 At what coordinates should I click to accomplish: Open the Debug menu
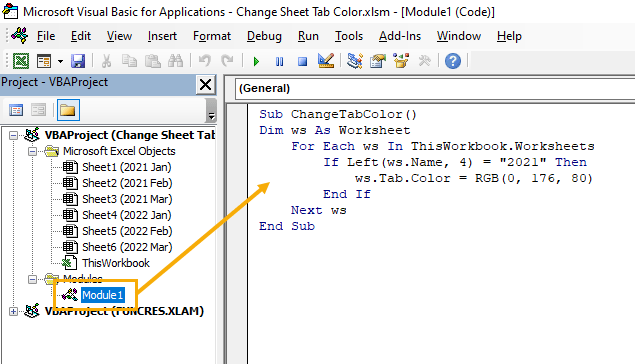(264, 36)
